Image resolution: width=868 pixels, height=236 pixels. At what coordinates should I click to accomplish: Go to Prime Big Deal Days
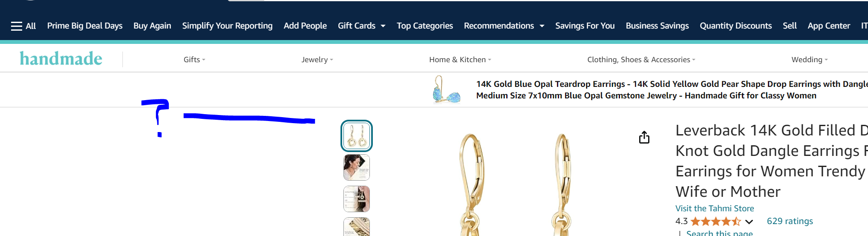[85, 26]
